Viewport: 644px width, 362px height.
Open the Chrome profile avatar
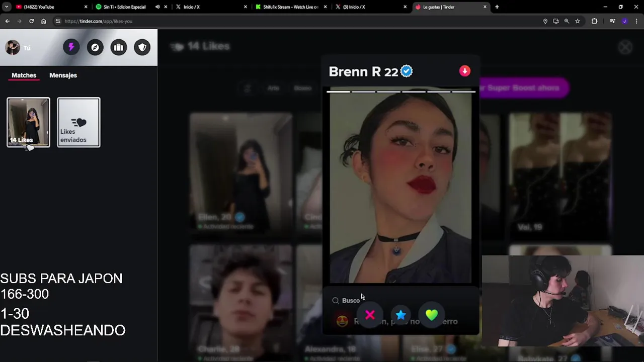(624, 21)
